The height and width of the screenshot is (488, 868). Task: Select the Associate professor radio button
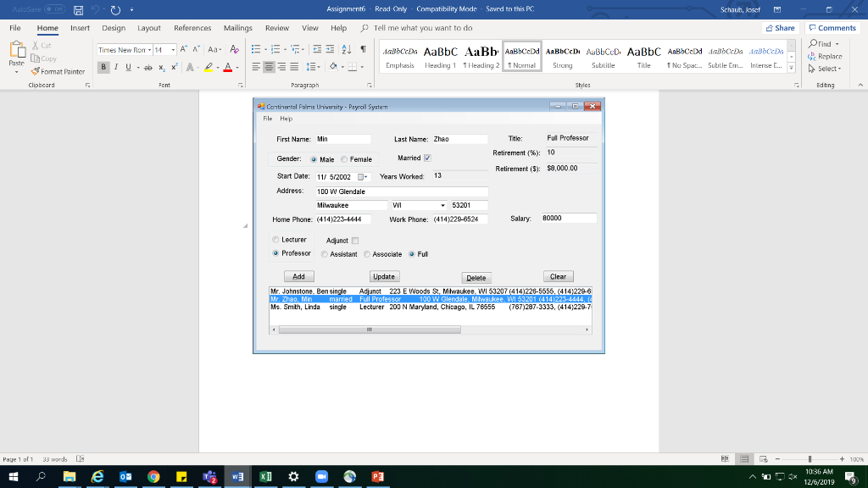[369, 254]
